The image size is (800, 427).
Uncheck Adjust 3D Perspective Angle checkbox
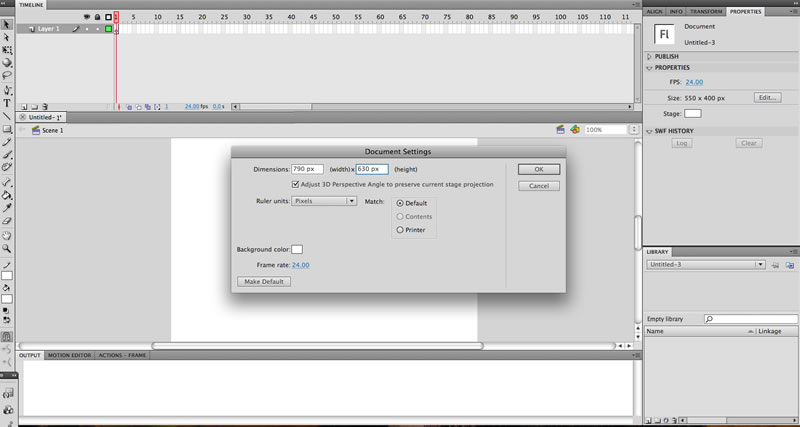pyautogui.click(x=295, y=184)
